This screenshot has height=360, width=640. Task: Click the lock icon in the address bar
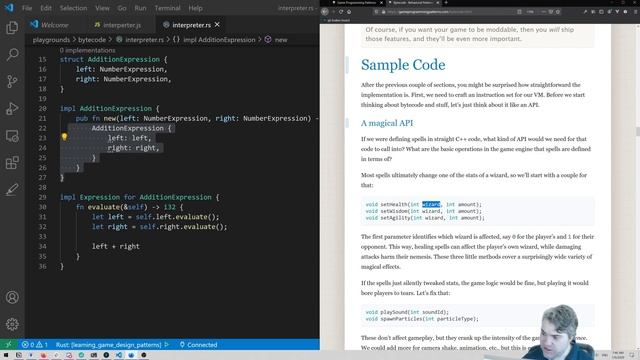click(383, 12)
